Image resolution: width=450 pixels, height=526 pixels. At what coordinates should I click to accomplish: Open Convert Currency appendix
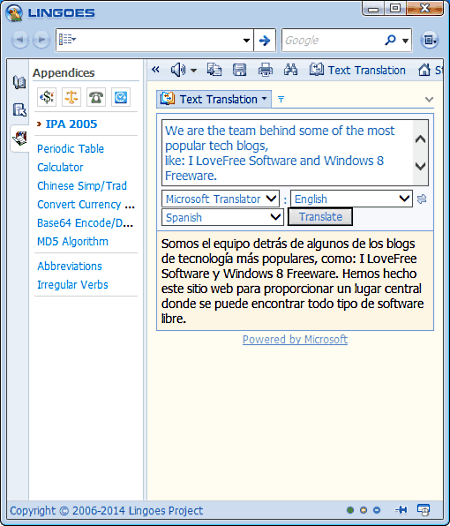[x=86, y=204]
